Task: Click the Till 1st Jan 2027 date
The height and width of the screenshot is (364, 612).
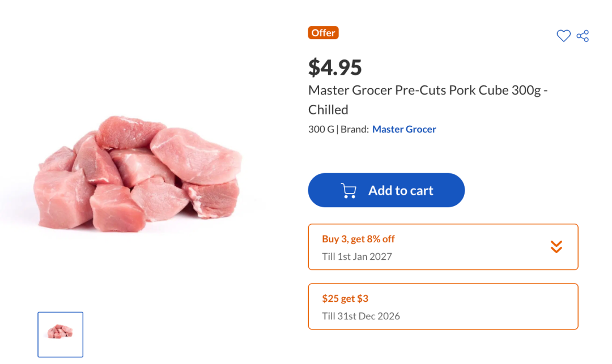Action: point(357,256)
